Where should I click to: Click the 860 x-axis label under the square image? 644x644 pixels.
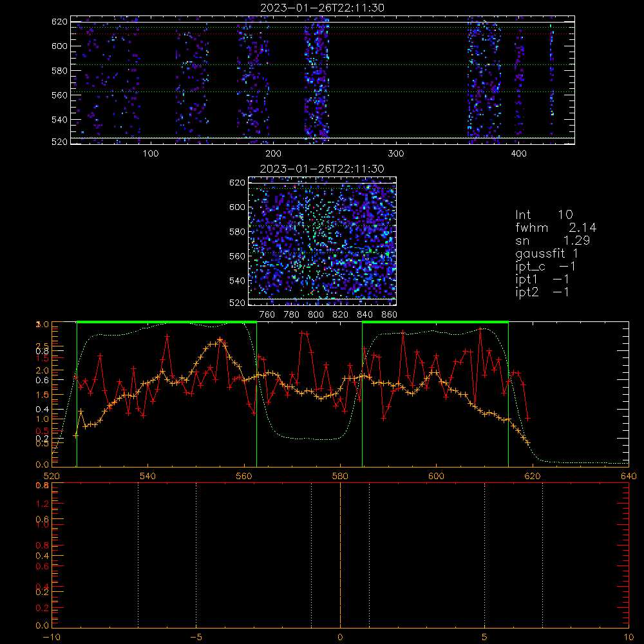[390, 315]
